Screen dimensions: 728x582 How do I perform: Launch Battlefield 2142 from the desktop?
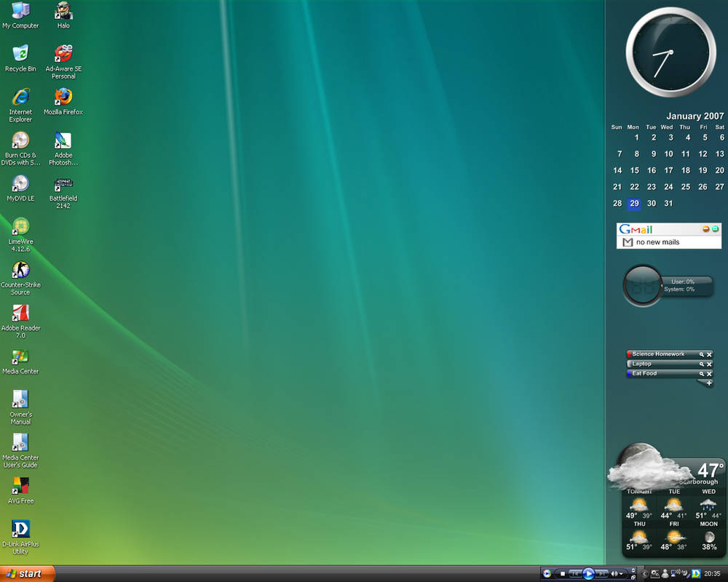click(x=63, y=191)
